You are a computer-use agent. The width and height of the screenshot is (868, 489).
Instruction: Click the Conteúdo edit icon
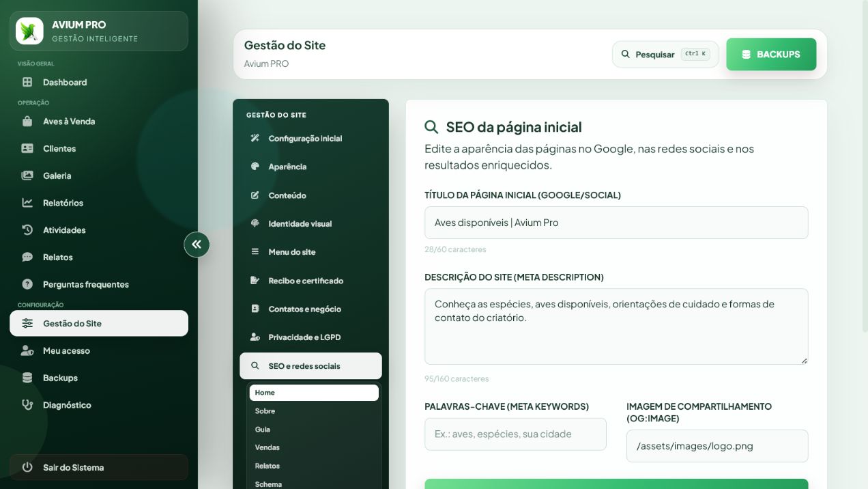click(x=255, y=195)
